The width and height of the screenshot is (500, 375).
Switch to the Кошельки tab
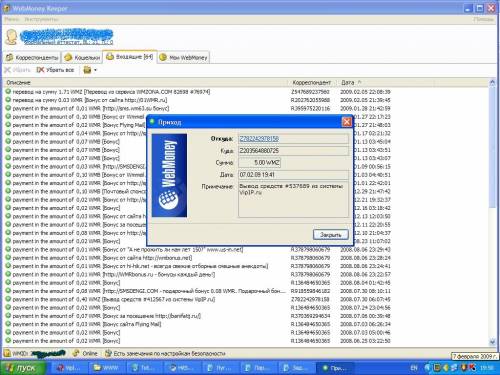point(82,58)
